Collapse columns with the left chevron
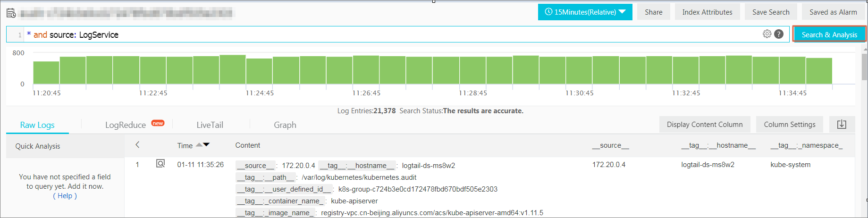 click(137, 145)
